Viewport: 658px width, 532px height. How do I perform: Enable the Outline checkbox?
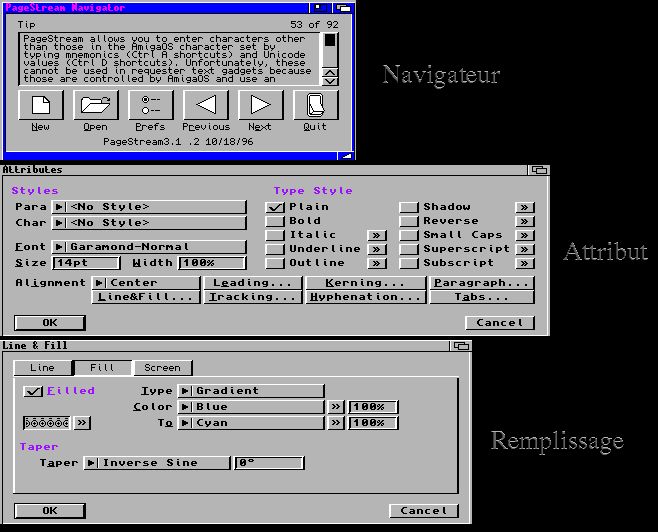coord(275,263)
